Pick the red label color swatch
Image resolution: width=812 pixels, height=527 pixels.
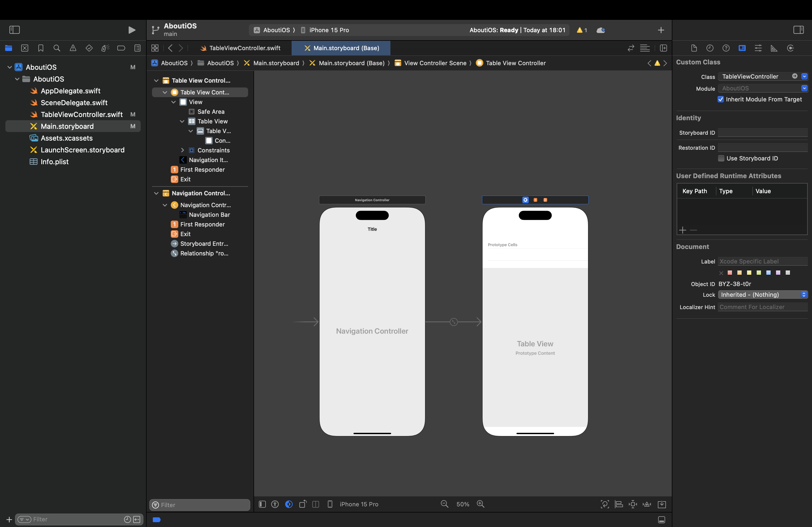pyautogui.click(x=730, y=273)
